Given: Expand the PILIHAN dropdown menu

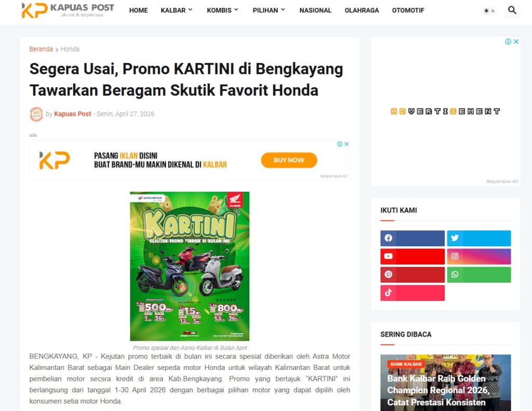Looking at the screenshot, I should 269,10.
